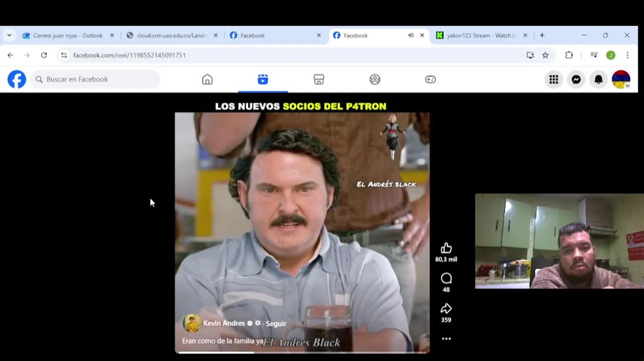Open the notifications bell
The width and height of the screenshot is (644, 361).
[599, 79]
